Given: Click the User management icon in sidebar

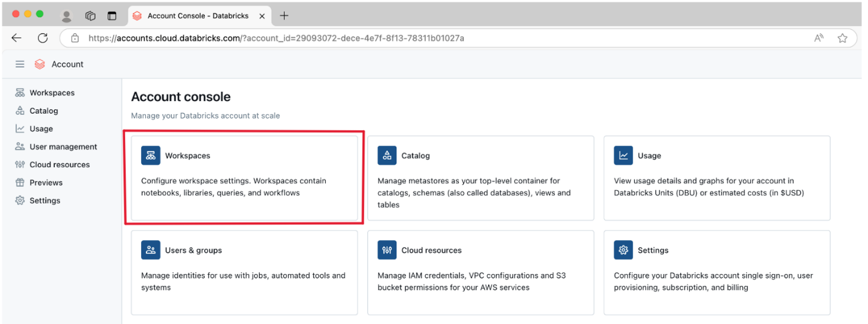Looking at the screenshot, I should (x=20, y=146).
